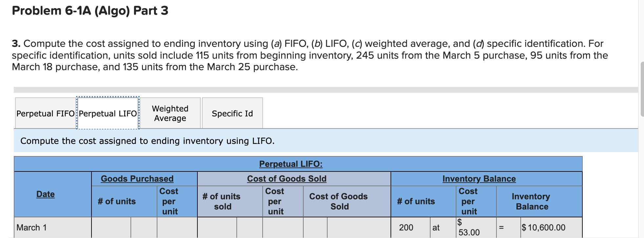
Task: Click the Inventory Balance header
Action: (x=479, y=179)
